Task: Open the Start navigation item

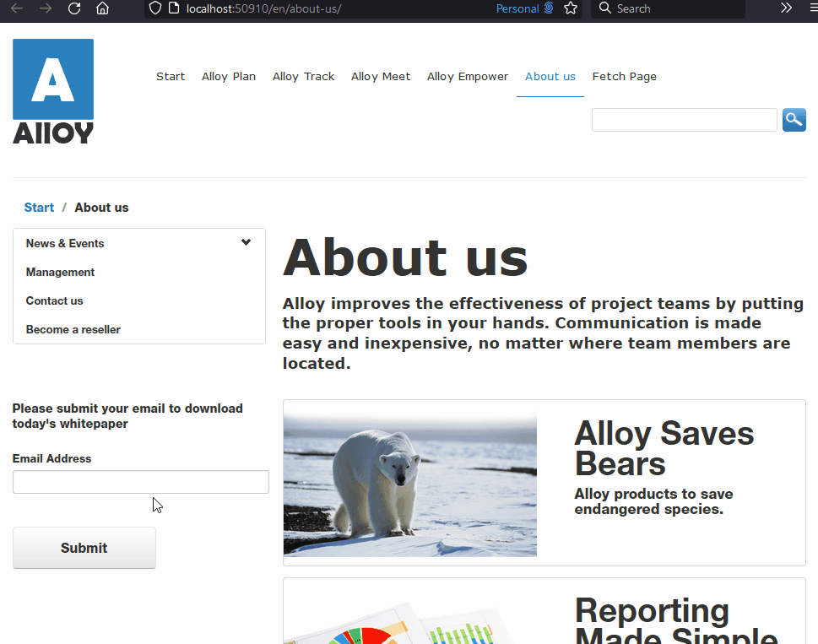Action: (171, 77)
